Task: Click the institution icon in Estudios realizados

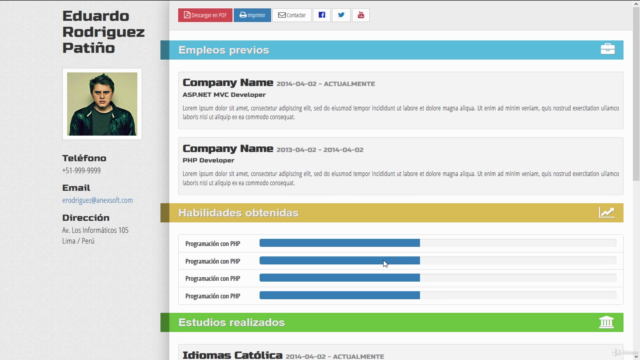Action: click(x=606, y=322)
